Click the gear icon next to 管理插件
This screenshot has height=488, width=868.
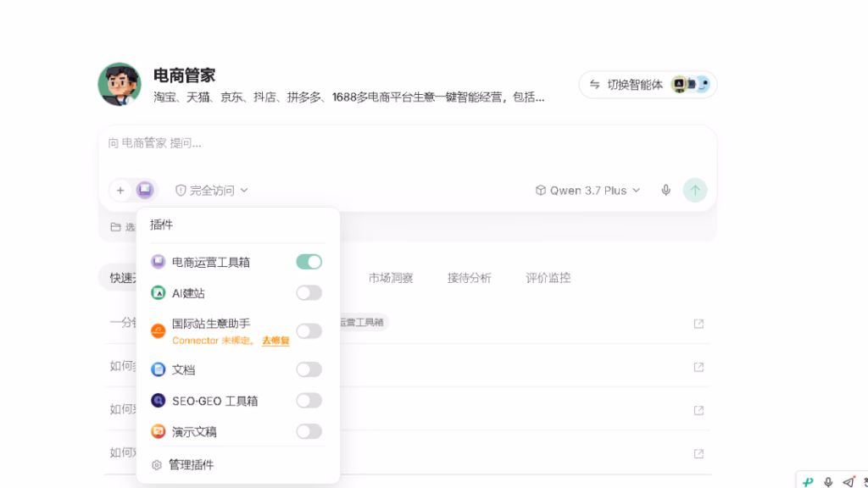pyautogui.click(x=157, y=465)
